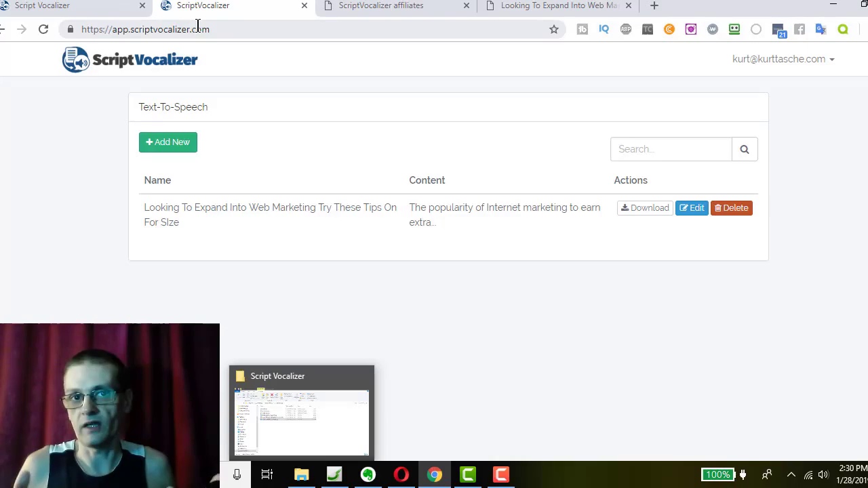868x488 pixels.
Task: Click the Facebook extension icon
Action: point(800,29)
